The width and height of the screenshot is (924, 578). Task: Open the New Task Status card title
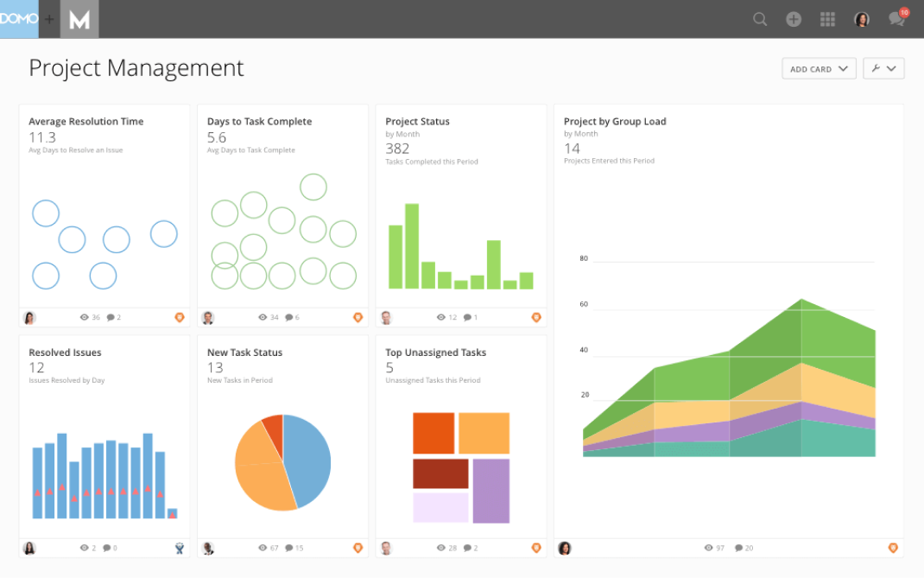click(244, 353)
